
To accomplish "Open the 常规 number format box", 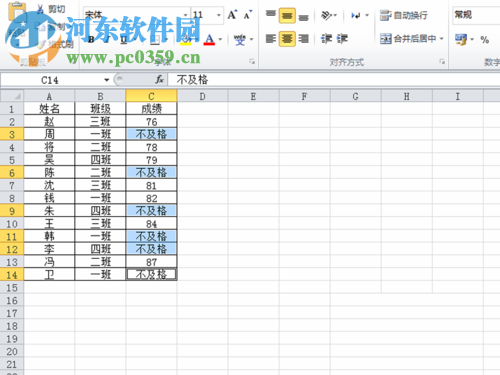I will (x=476, y=15).
